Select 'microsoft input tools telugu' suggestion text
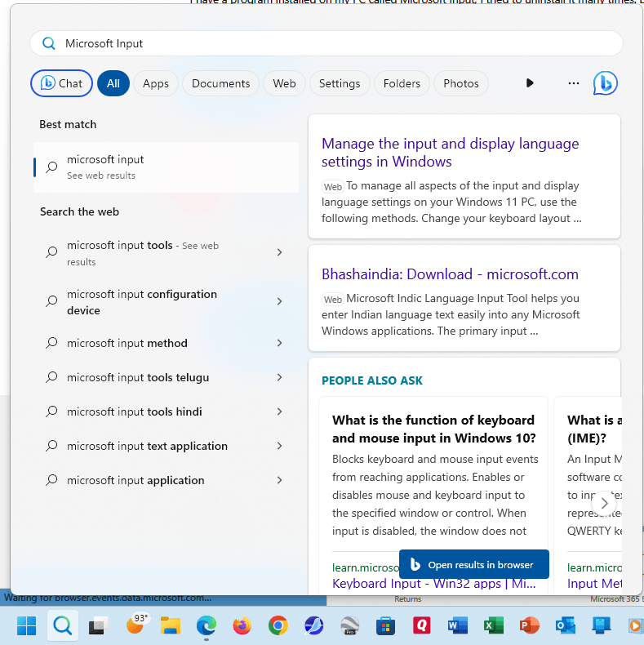The image size is (644, 645). click(138, 377)
